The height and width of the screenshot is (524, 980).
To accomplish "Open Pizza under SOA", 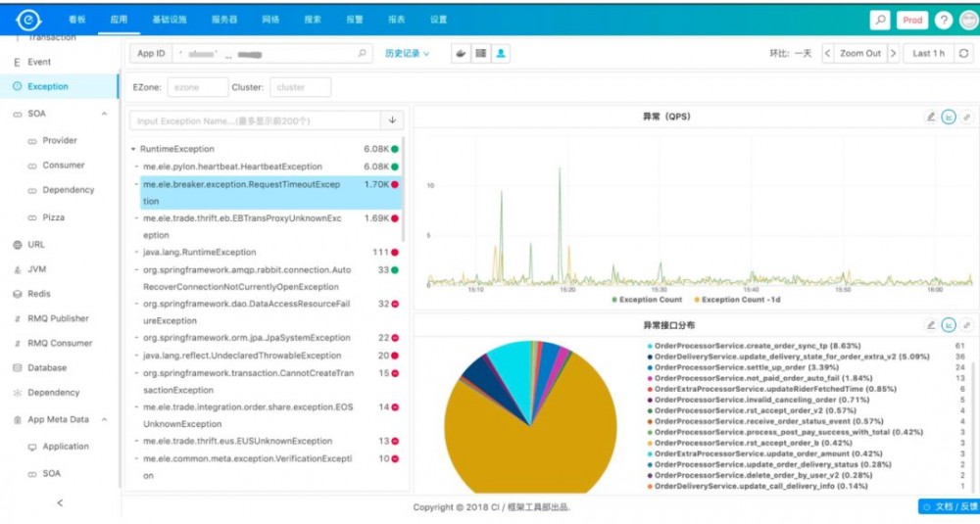I will pyautogui.click(x=53, y=217).
